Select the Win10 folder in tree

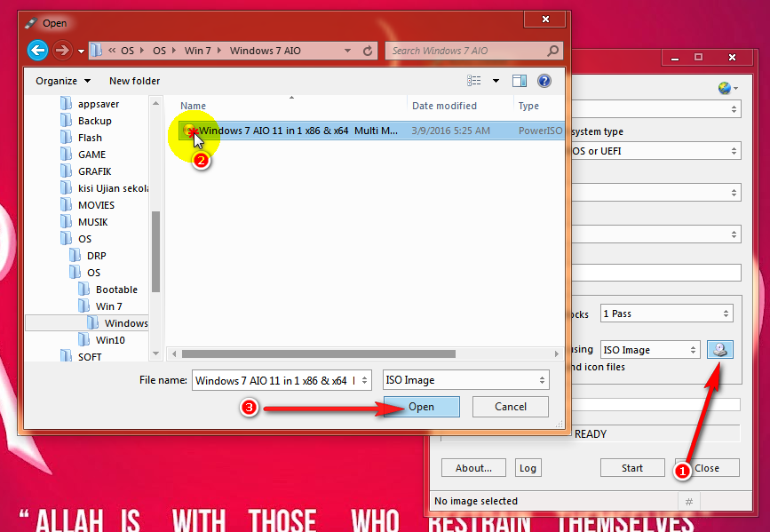click(x=110, y=340)
